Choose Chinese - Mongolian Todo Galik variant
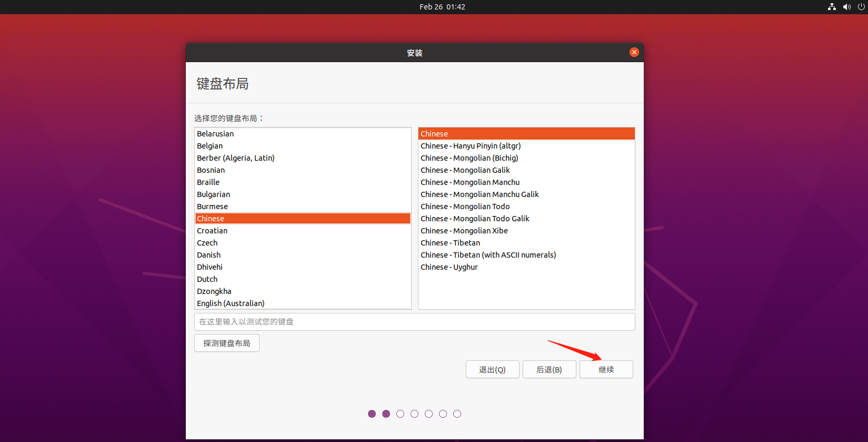 526,219
